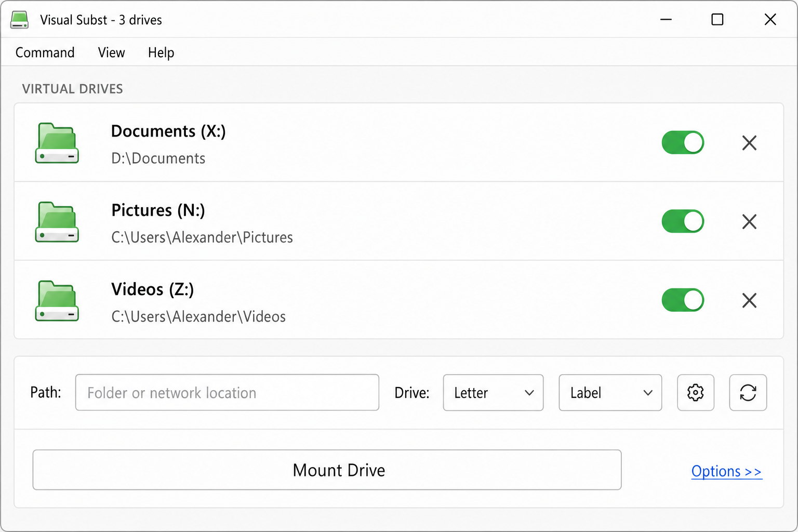Viewport: 798px width, 532px height.
Task: Remove the Pictures (N:) drive
Action: (x=749, y=222)
